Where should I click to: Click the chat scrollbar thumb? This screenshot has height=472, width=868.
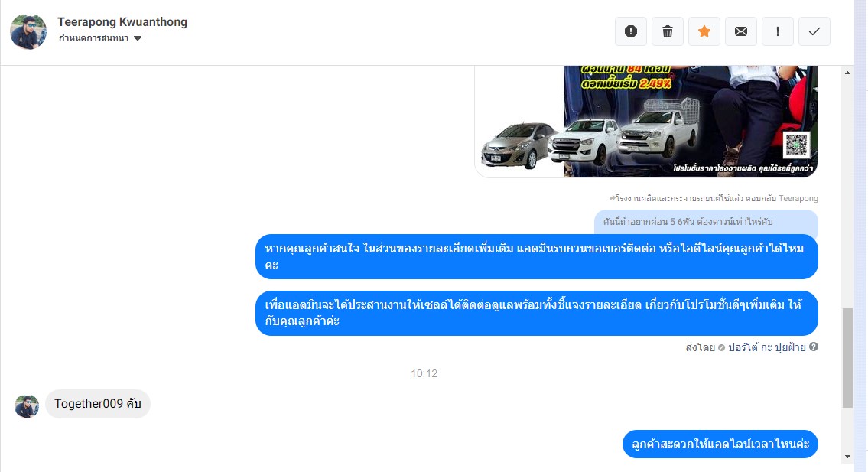847,358
